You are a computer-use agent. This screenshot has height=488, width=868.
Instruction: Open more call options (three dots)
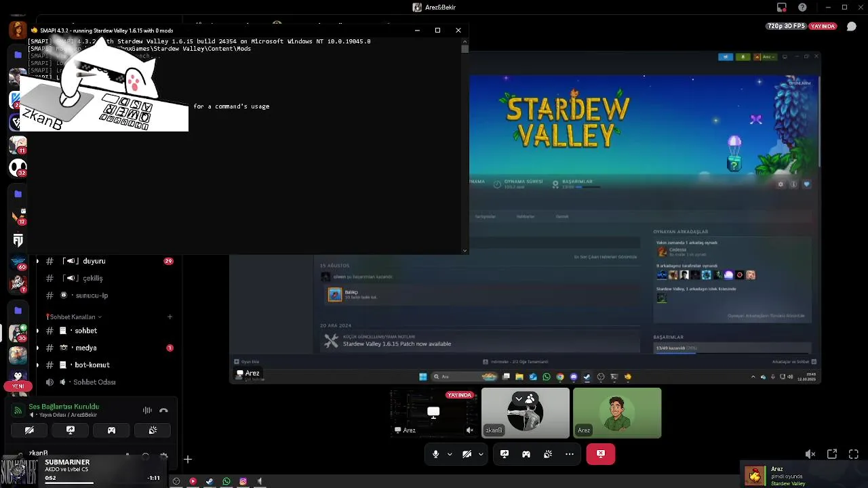pyautogui.click(x=570, y=454)
